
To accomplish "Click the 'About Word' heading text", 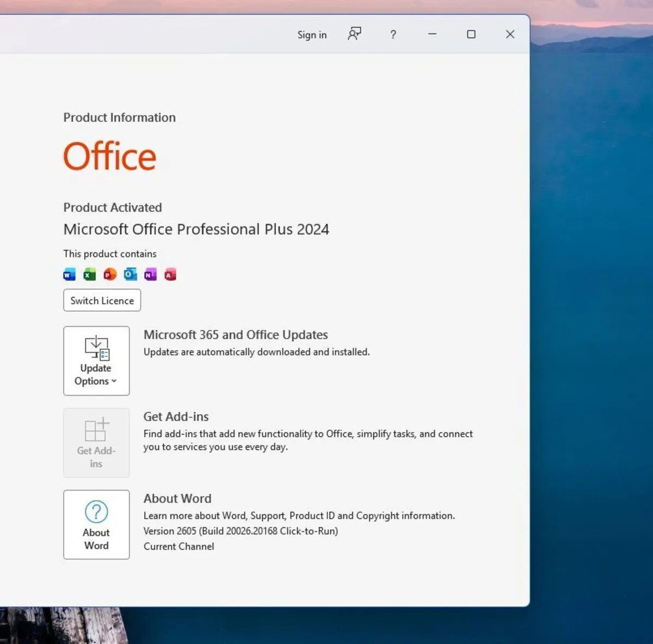I will (x=177, y=498).
